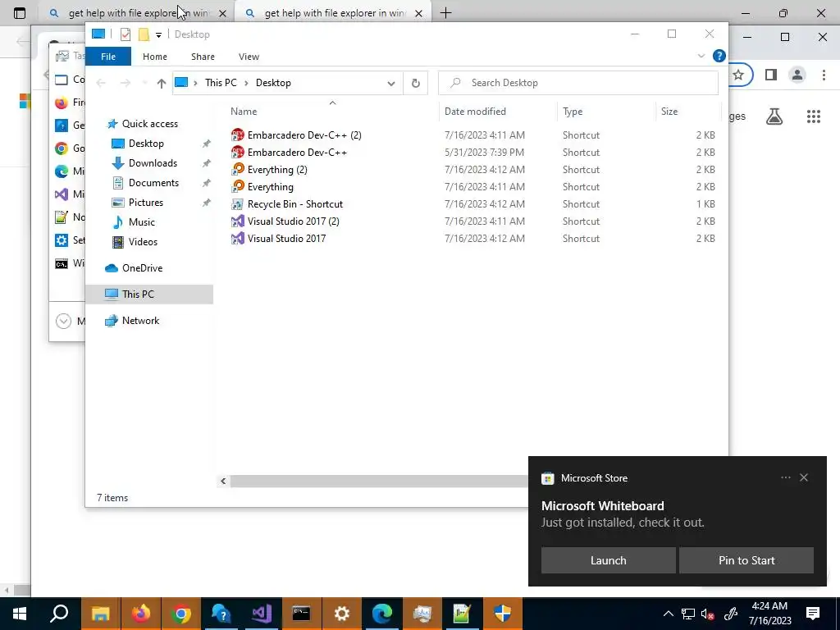This screenshot has height=630, width=840.
Task: Open the address bar history dropdown
Action: click(x=391, y=83)
